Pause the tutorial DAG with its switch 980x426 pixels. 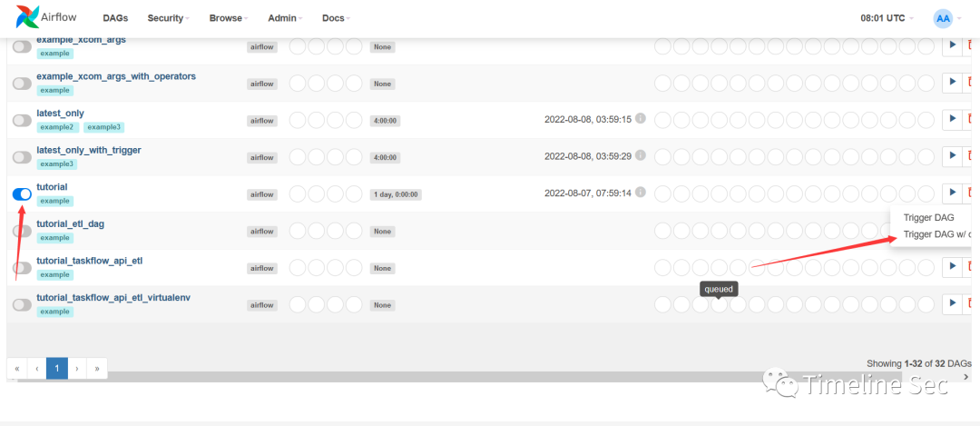point(22,193)
